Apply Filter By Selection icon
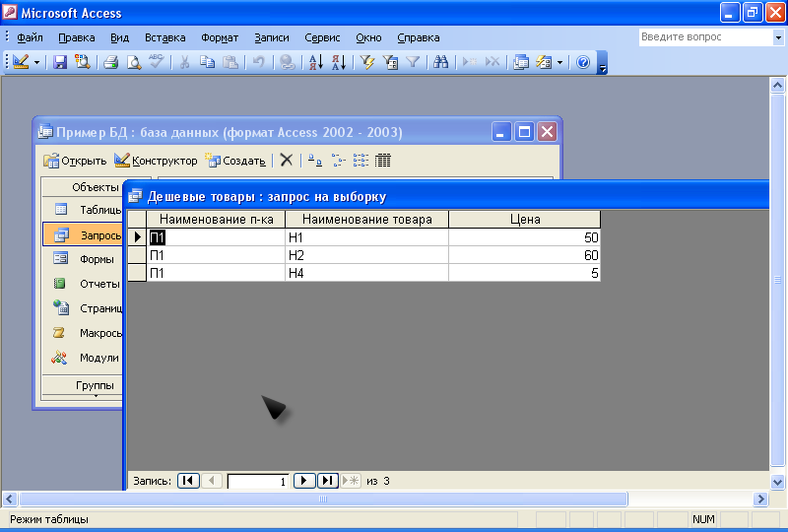This screenshot has height=532, width=788. [367, 62]
